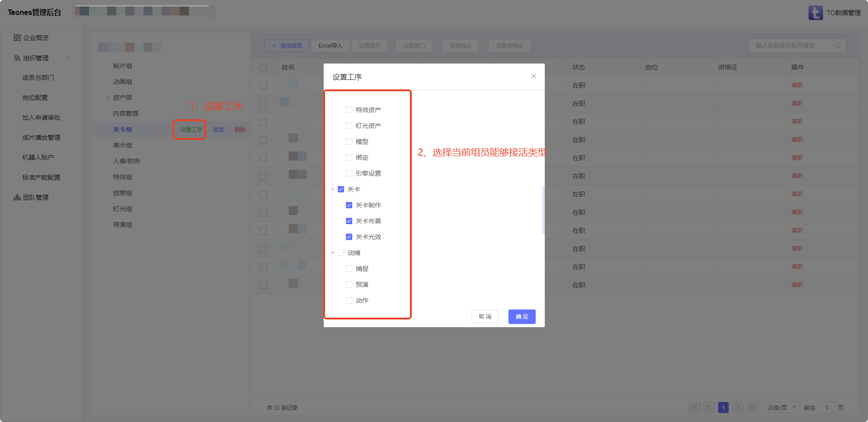The width and height of the screenshot is (868, 422).
Task: Jump to last page double arrow
Action: click(x=752, y=407)
